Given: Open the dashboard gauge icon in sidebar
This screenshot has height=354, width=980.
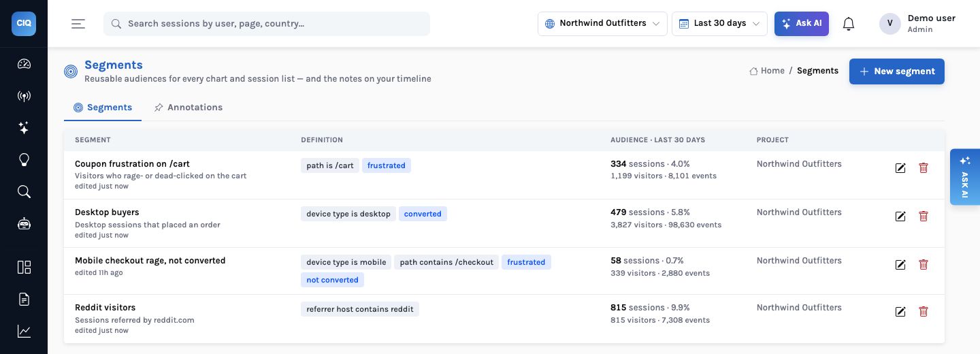Looking at the screenshot, I should (x=24, y=64).
